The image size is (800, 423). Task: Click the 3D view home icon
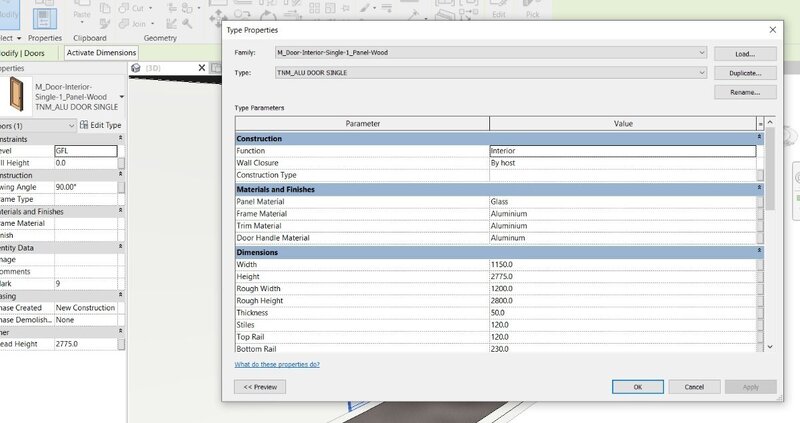click(138, 68)
